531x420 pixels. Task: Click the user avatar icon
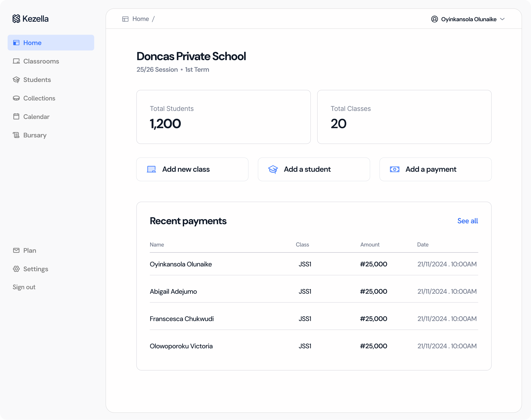pos(434,19)
